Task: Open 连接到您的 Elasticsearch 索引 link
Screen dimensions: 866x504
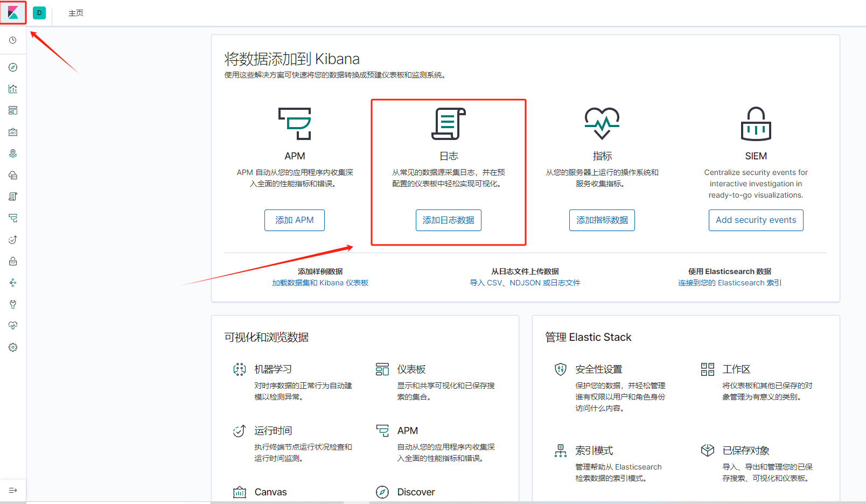Action: [x=730, y=283]
